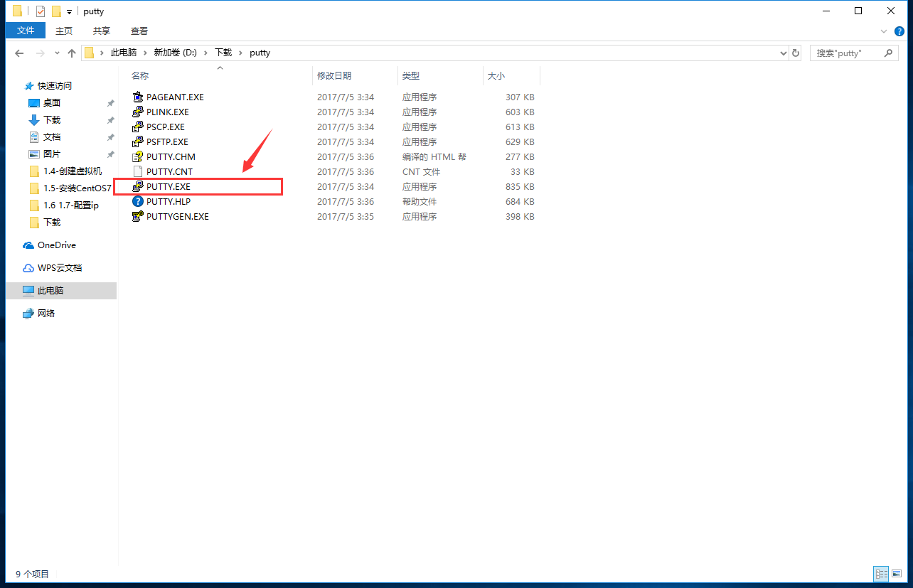
Task: Select the PAGEANT.EXE file name
Action: [175, 97]
